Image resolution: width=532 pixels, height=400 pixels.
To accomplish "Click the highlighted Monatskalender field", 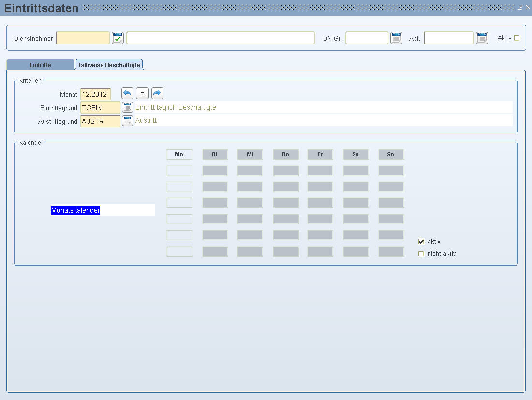I will [103, 210].
